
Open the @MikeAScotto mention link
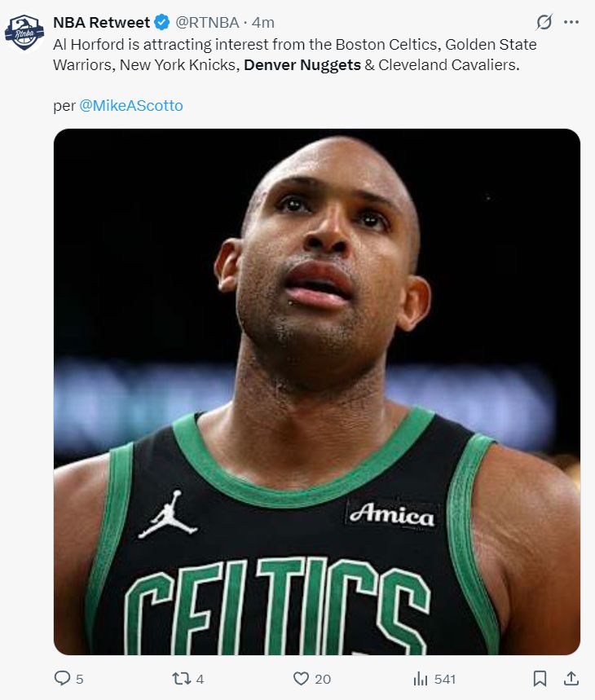(x=131, y=106)
